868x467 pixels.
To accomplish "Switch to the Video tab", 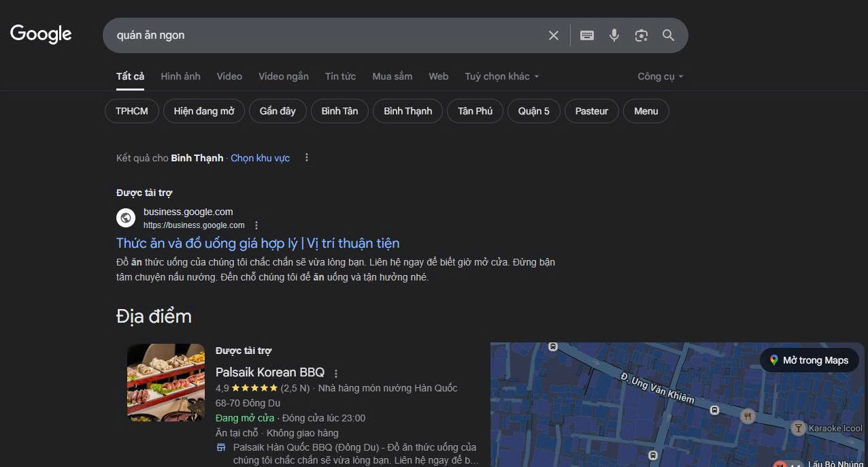I will (229, 76).
